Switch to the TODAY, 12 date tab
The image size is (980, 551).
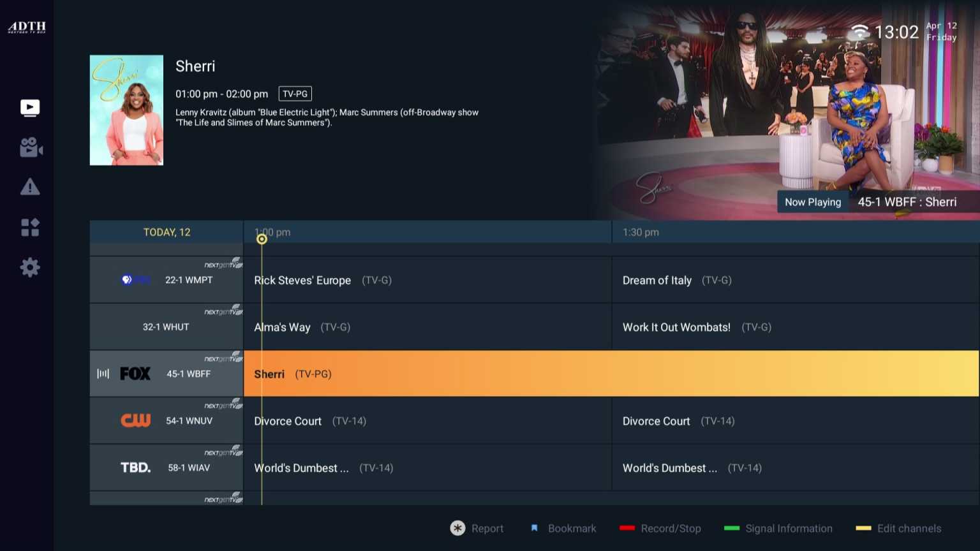[166, 232]
